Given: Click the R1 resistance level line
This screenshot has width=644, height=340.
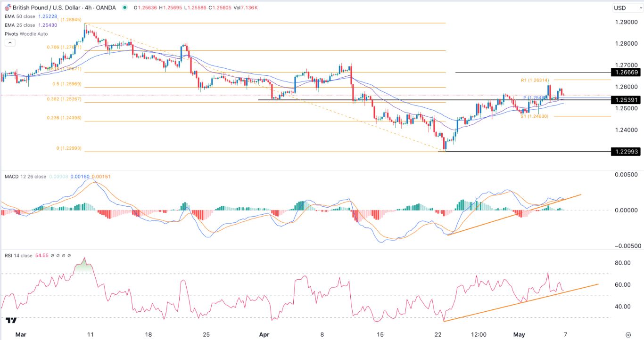Looking at the screenshot, I should pyautogui.click(x=535, y=81).
